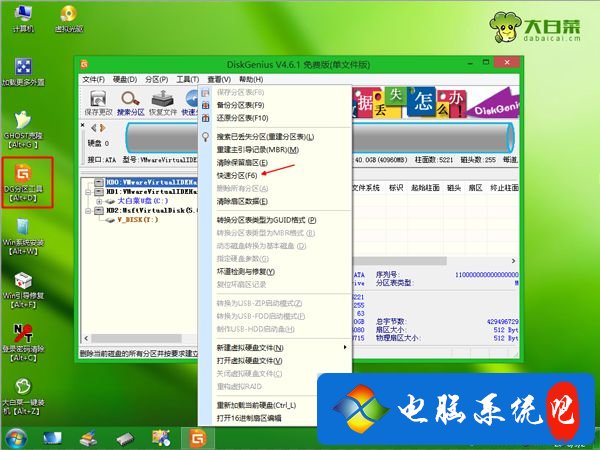Click the 备份分区表 menu icon
Viewport: 600px width, 450px height.
click(x=205, y=105)
